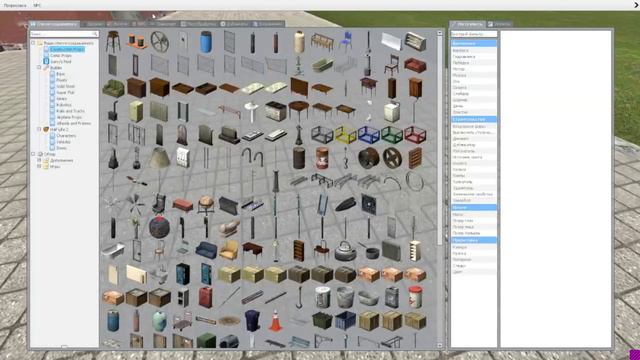Click the tool quick filter field

pos(474,34)
